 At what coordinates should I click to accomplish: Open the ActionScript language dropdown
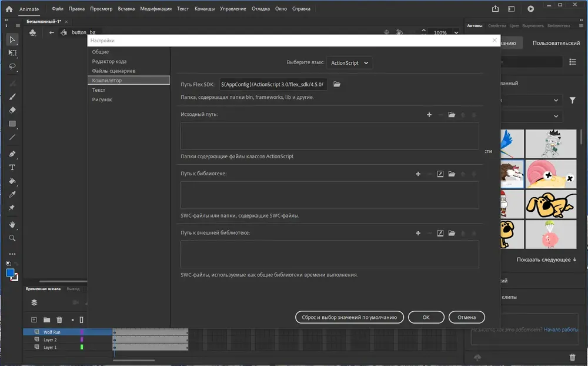(x=349, y=63)
